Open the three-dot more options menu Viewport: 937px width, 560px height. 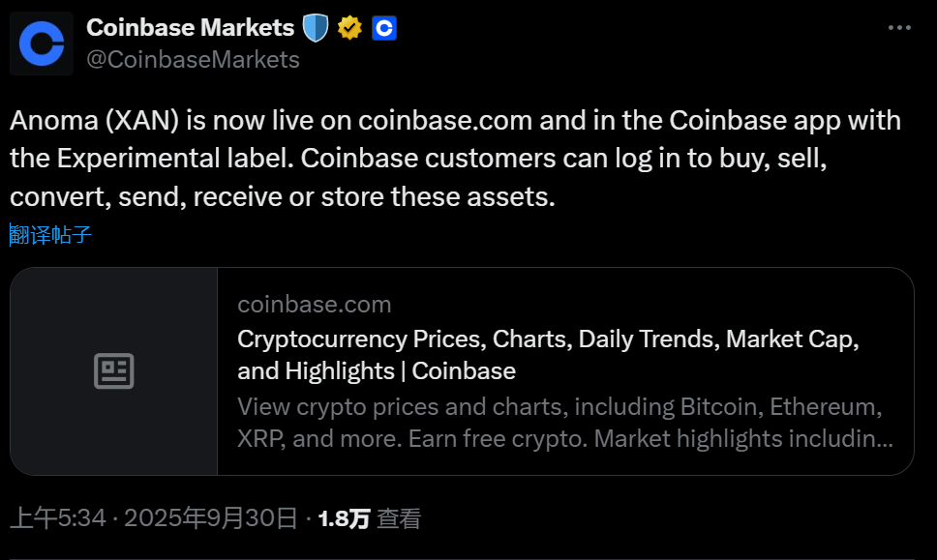[900, 29]
